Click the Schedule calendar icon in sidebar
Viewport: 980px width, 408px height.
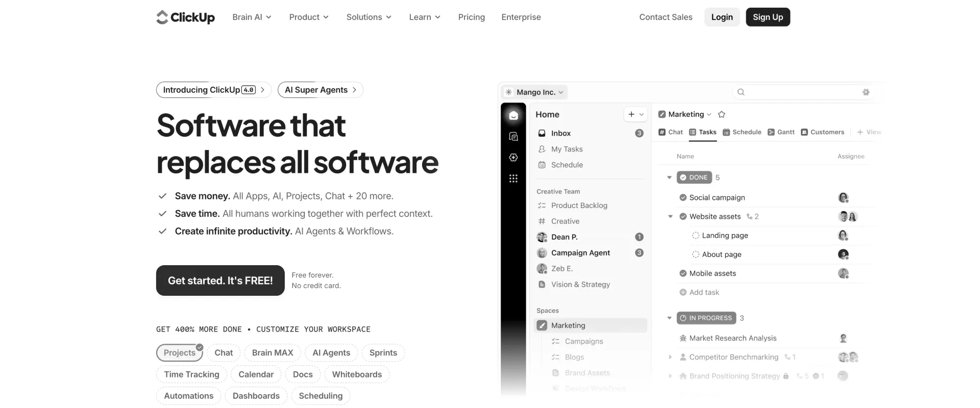coord(542,165)
